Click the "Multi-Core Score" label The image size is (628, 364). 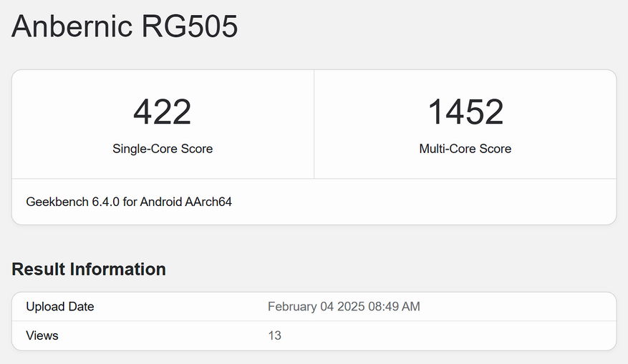[x=465, y=149]
